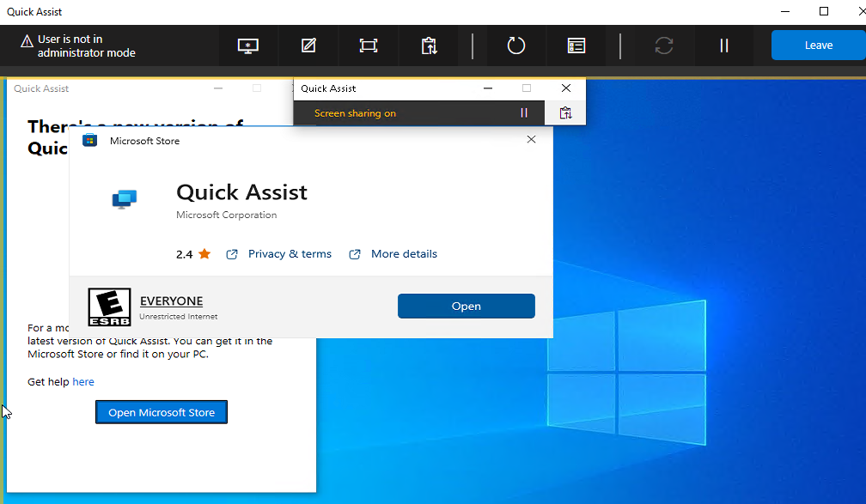The width and height of the screenshot is (866, 504).
Task: Click the ESRB Everyone rating badge
Action: (109, 307)
